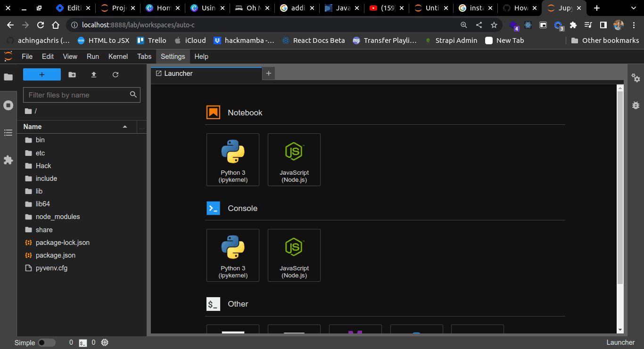Launch JavaScript (Node.js) Console
Image resolution: width=644 pixels, height=349 pixels.
[294, 255]
